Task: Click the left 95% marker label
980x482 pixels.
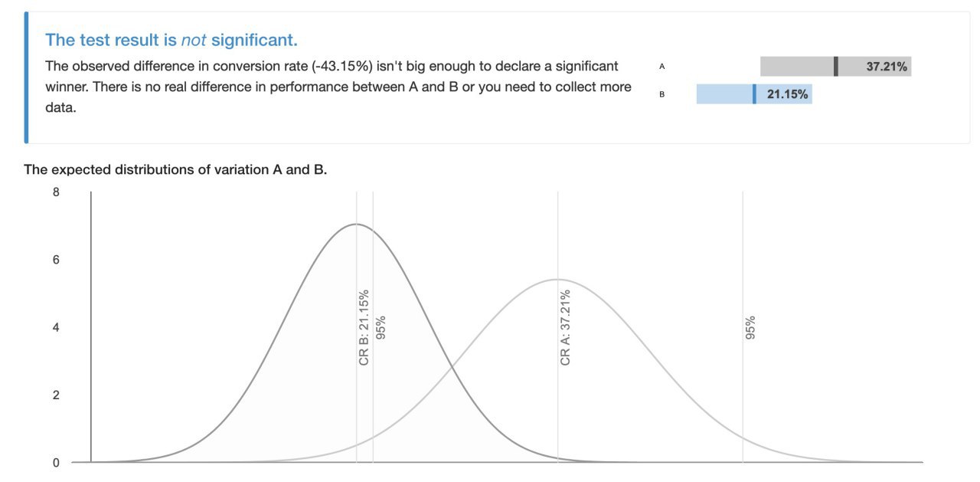Action: pyautogui.click(x=381, y=327)
